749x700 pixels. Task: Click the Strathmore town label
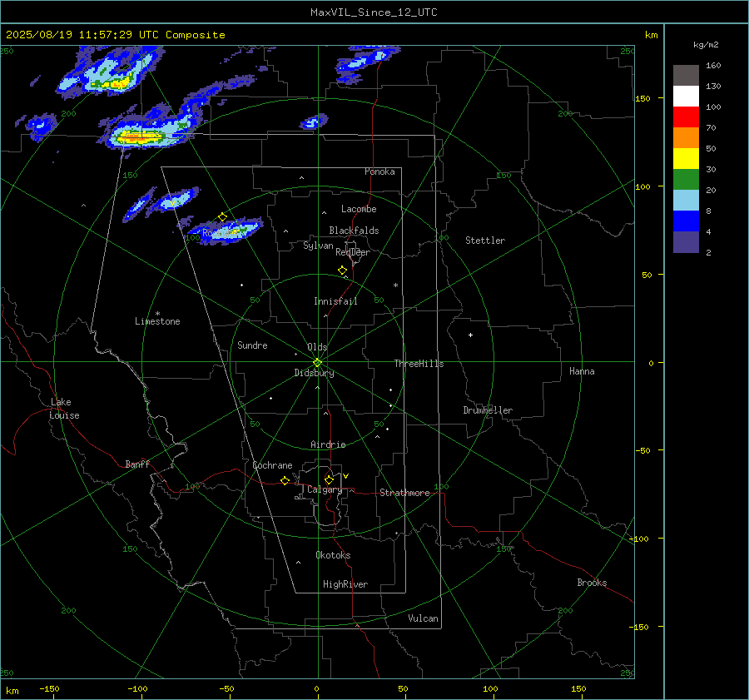coord(404,493)
